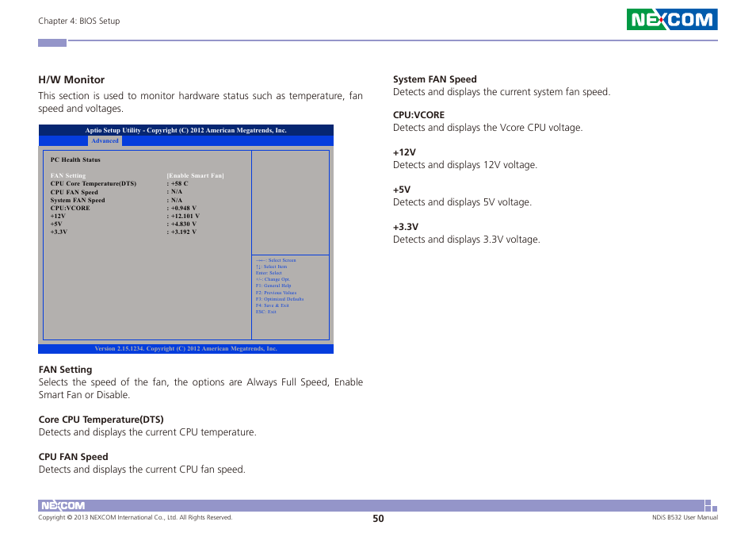Image resolution: width=756 pixels, height=533 pixels.
Task: Click the NDiS B532 User Manual footer text
Action: (x=685, y=518)
